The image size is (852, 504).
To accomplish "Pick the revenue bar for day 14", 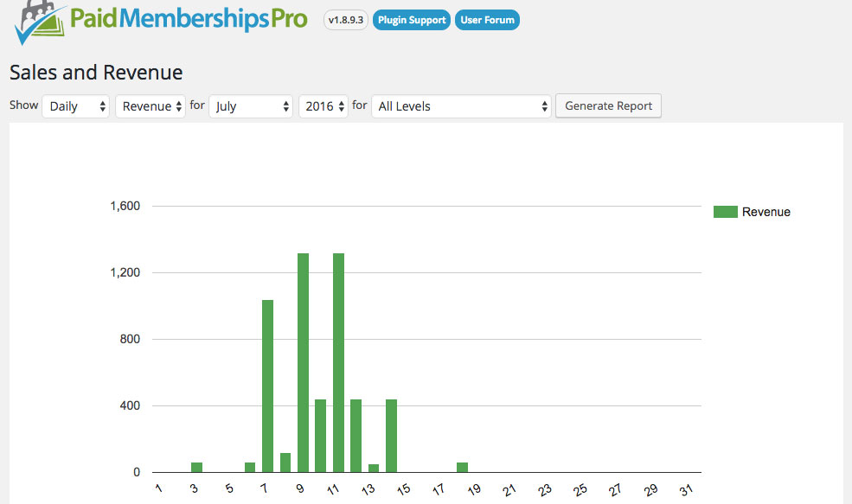I will coord(391,436).
